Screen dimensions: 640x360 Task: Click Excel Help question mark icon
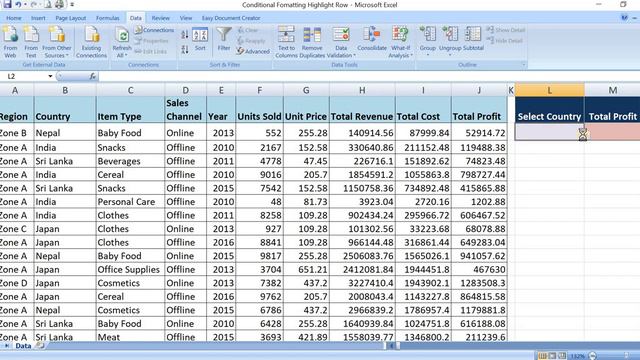pyautogui.click(x=624, y=18)
